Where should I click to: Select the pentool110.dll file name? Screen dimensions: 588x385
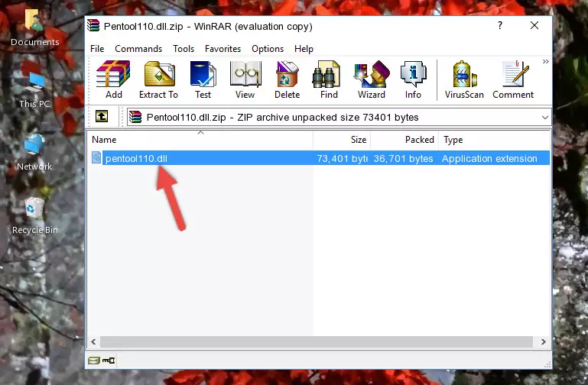(136, 158)
